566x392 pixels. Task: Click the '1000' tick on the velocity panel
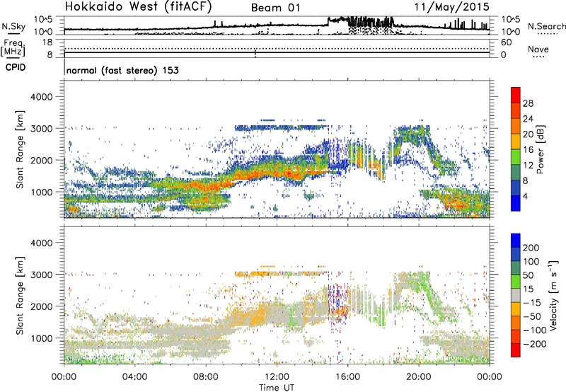(41, 338)
